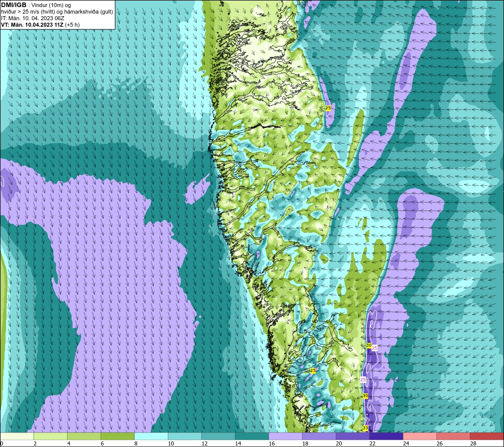Click the scale number 18
Image resolution: width=504 pixels, height=447 pixels.
(305, 443)
